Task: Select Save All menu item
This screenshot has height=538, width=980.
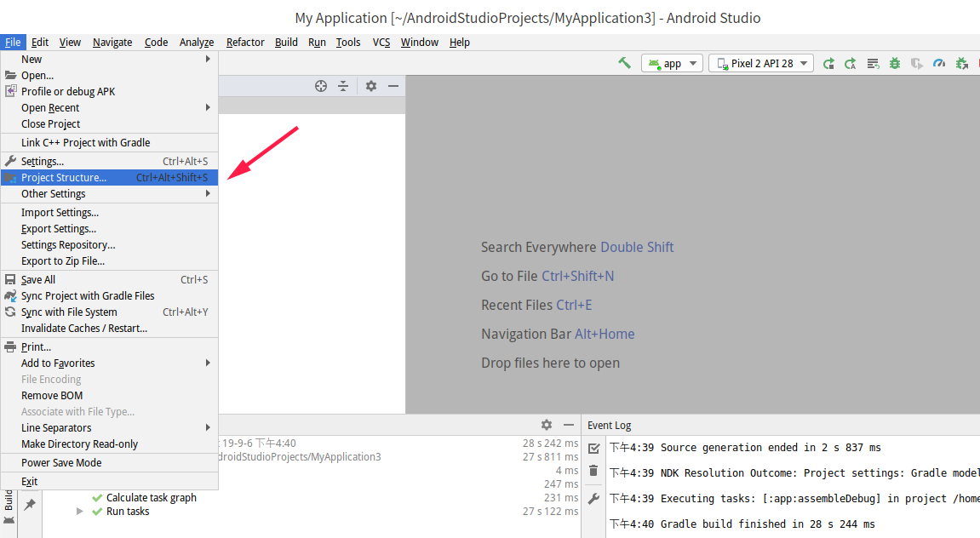Action: 109,280
